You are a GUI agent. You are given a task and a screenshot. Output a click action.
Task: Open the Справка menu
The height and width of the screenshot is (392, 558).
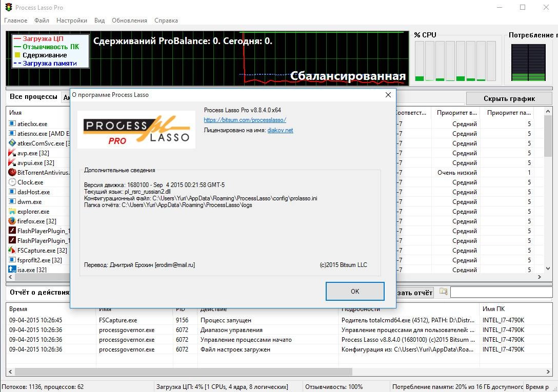[x=166, y=20]
